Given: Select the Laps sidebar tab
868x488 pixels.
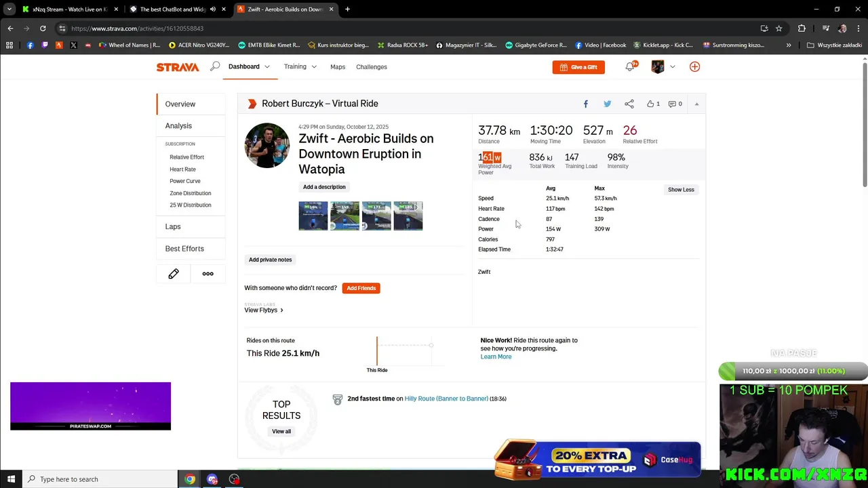Looking at the screenshot, I should click(191, 226).
